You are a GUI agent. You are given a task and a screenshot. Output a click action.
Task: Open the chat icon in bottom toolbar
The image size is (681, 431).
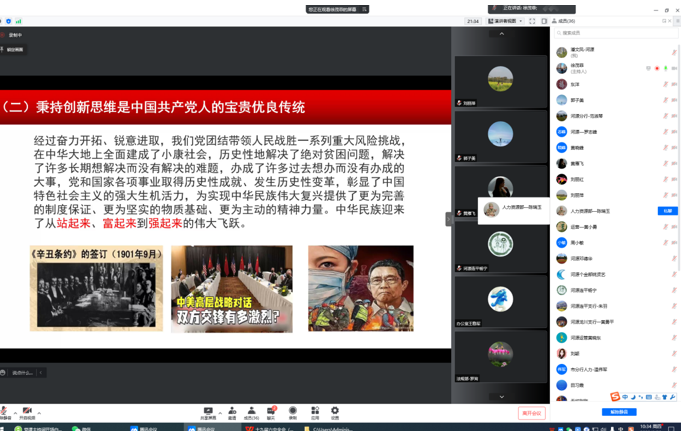271,411
